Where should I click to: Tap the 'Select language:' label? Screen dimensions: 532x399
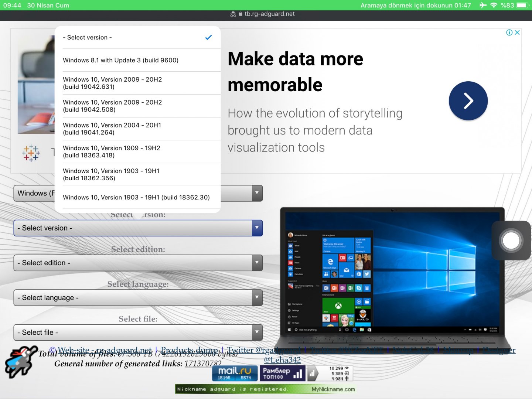[138, 284]
